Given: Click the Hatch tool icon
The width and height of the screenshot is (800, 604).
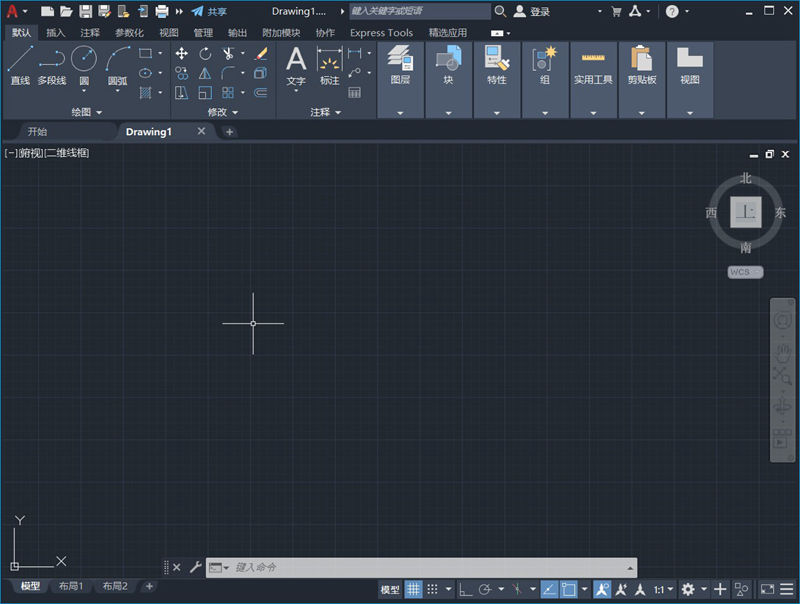Looking at the screenshot, I should pyautogui.click(x=145, y=92).
